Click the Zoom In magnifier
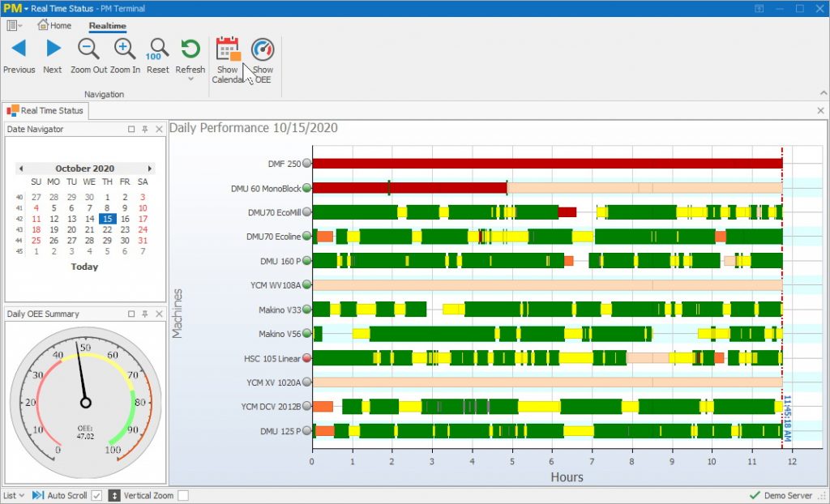Viewport: 830px width, 504px height. (x=125, y=56)
